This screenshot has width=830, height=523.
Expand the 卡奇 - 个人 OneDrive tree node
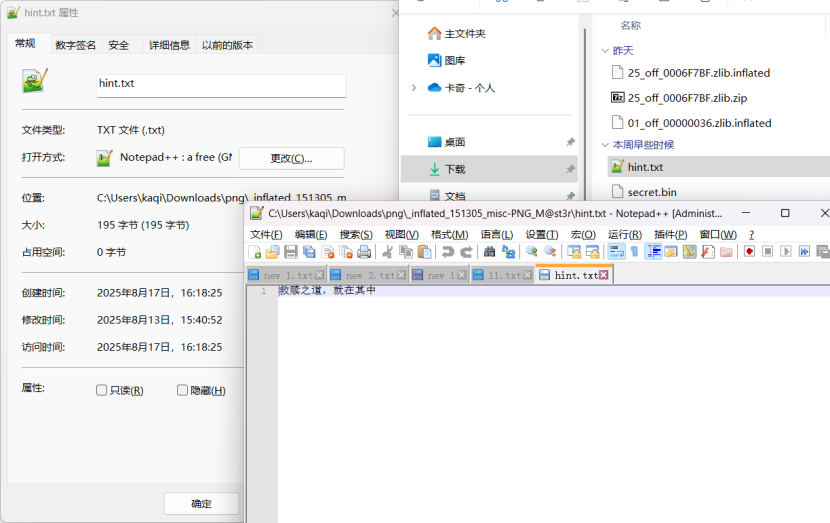pyautogui.click(x=413, y=88)
